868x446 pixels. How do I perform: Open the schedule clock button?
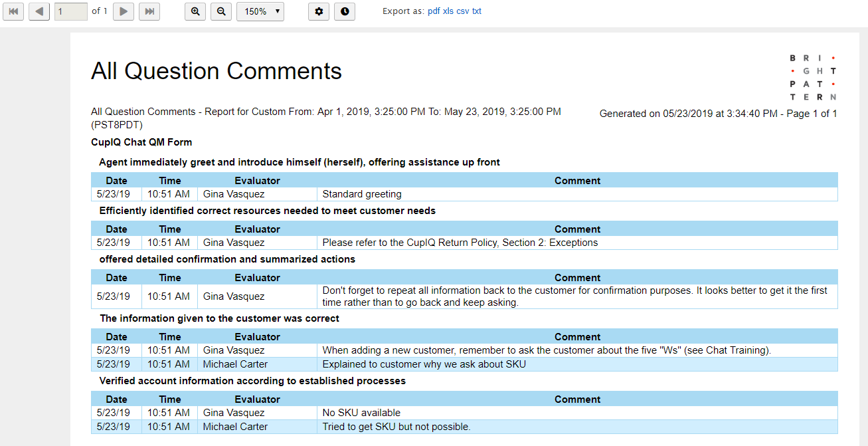click(x=345, y=11)
